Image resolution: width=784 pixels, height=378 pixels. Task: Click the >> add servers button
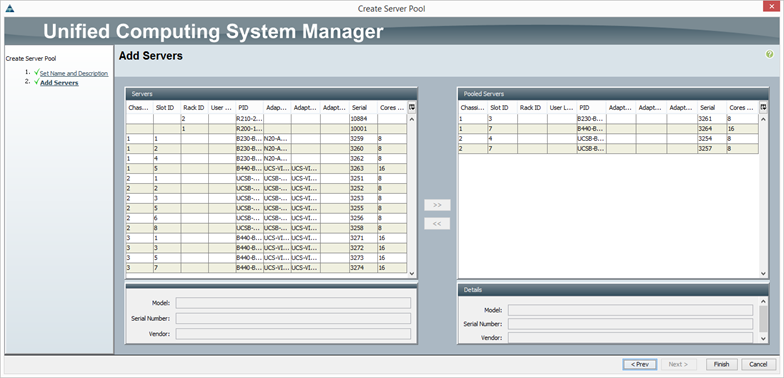[437, 205]
